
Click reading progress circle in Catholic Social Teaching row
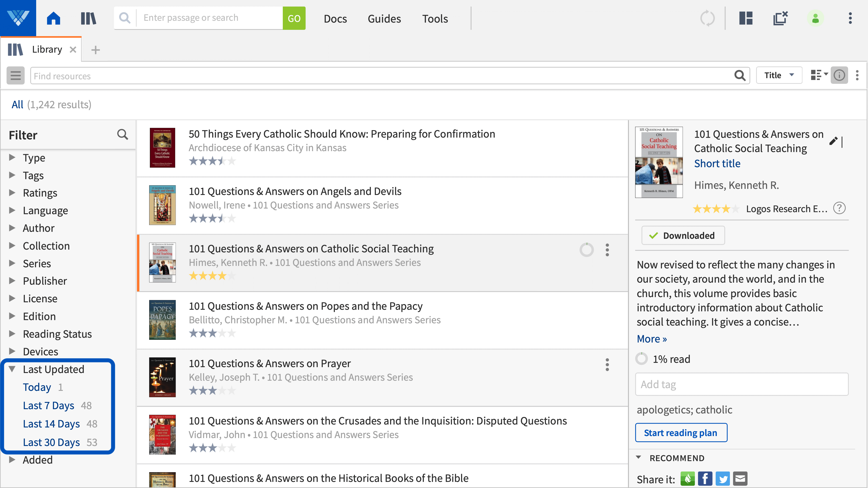pyautogui.click(x=587, y=250)
